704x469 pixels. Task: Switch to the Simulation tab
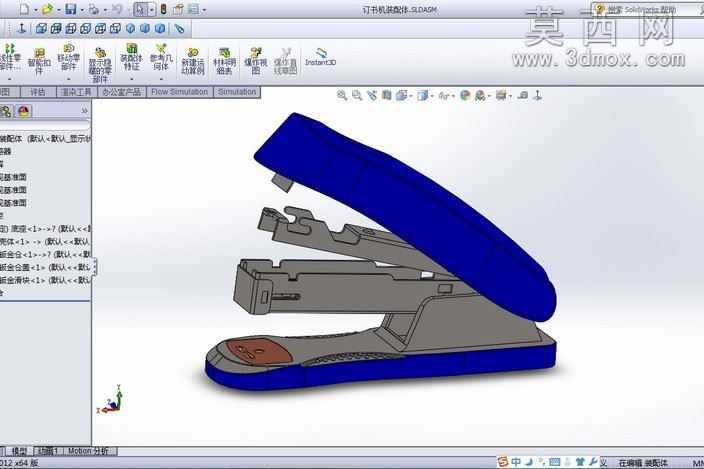tap(237, 92)
